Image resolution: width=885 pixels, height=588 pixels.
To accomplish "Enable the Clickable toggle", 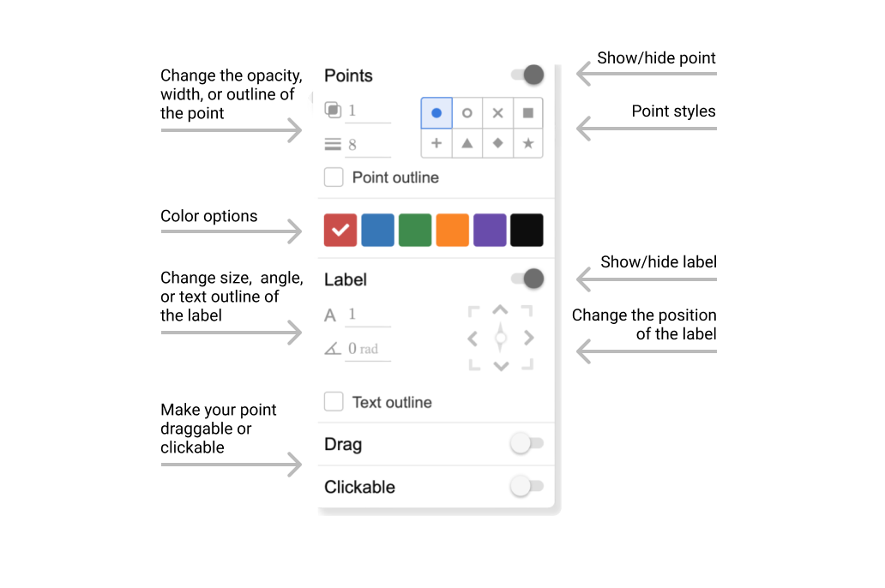I will coord(526,487).
